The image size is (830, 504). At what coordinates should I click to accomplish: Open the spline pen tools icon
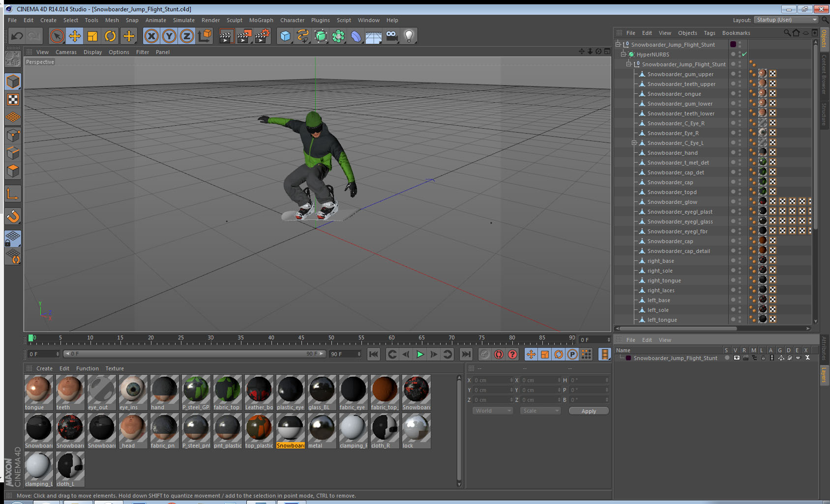click(x=303, y=36)
